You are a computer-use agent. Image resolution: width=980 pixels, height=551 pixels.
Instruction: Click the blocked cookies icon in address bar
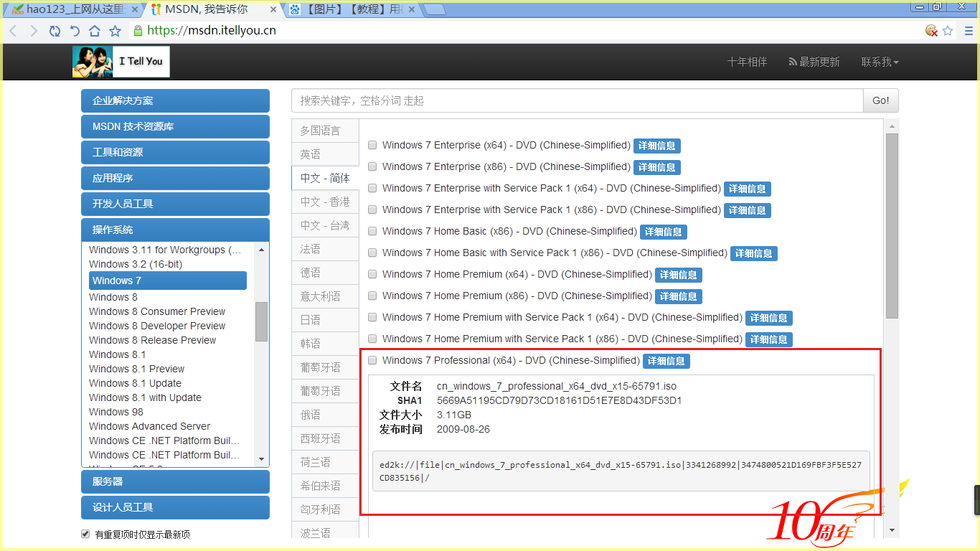[x=931, y=31]
